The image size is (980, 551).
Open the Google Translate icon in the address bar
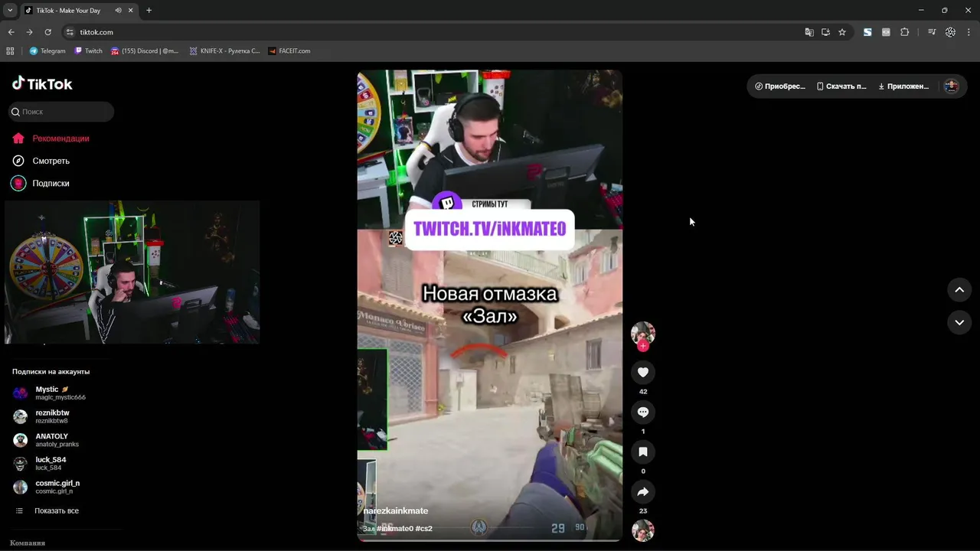(809, 32)
